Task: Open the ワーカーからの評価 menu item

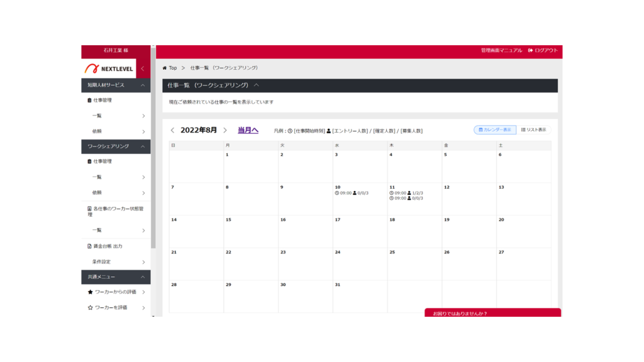Action: (116, 292)
